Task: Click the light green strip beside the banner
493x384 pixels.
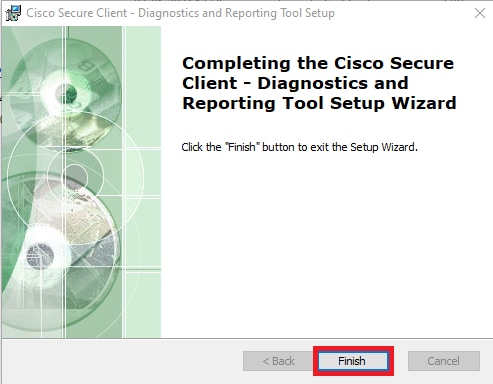Action: coord(143,182)
